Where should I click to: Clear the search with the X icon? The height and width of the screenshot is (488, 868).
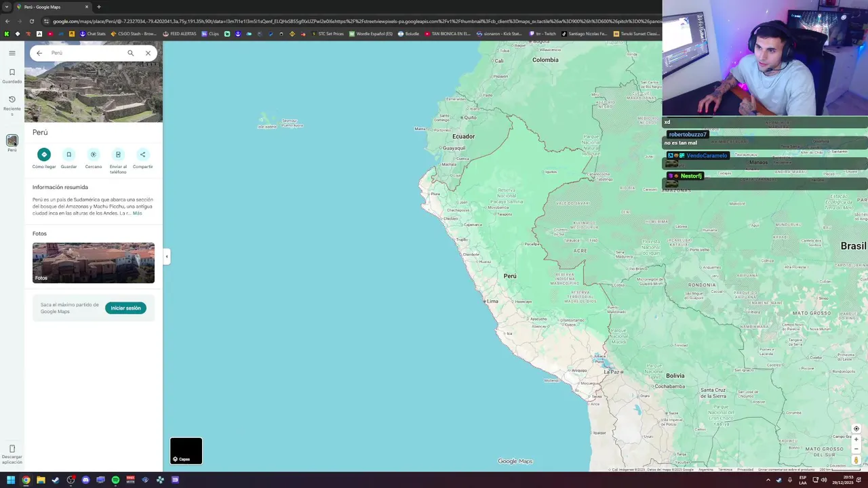(148, 53)
